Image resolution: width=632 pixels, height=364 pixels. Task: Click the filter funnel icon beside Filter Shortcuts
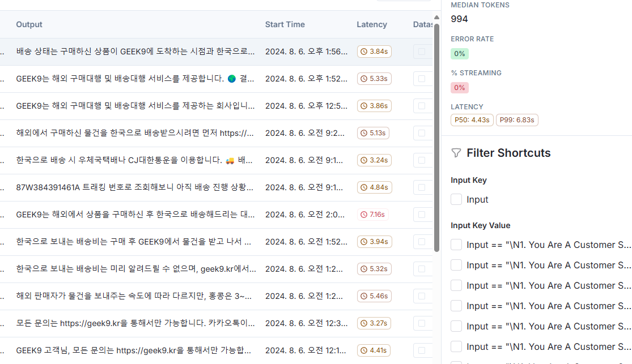point(456,153)
